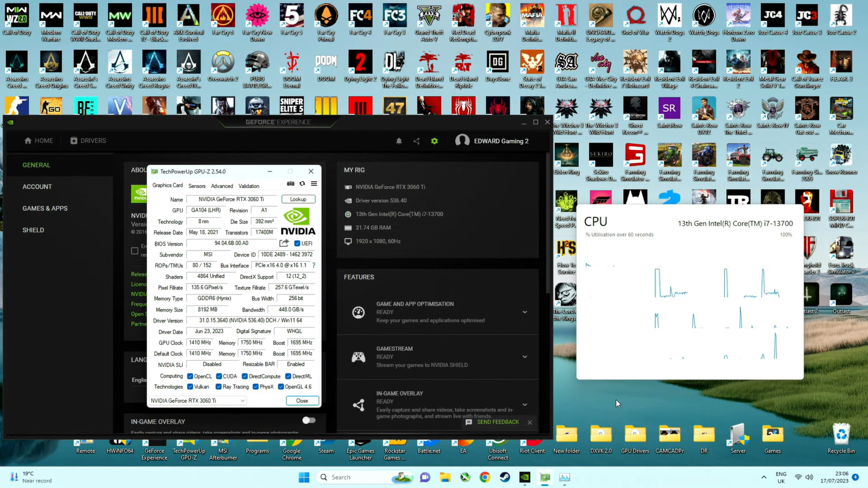The height and width of the screenshot is (488, 868).
Task: Open the GPU selection dropdown in GPU-Z
Action: [198, 401]
